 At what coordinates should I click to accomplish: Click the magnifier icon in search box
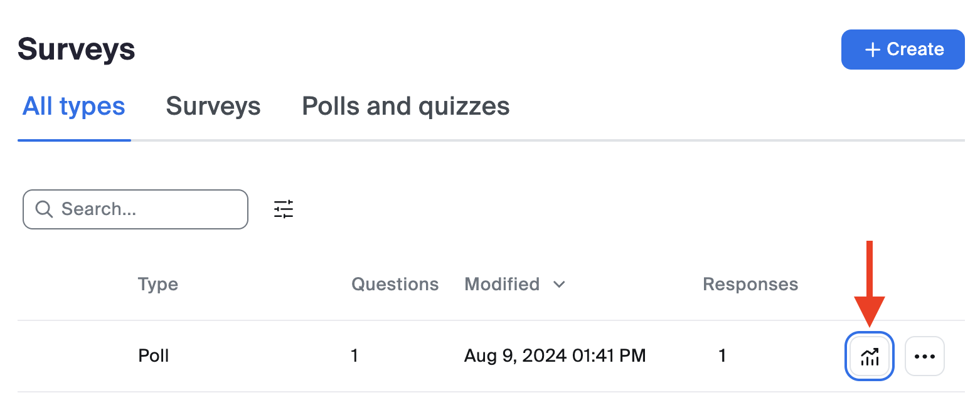tap(44, 209)
